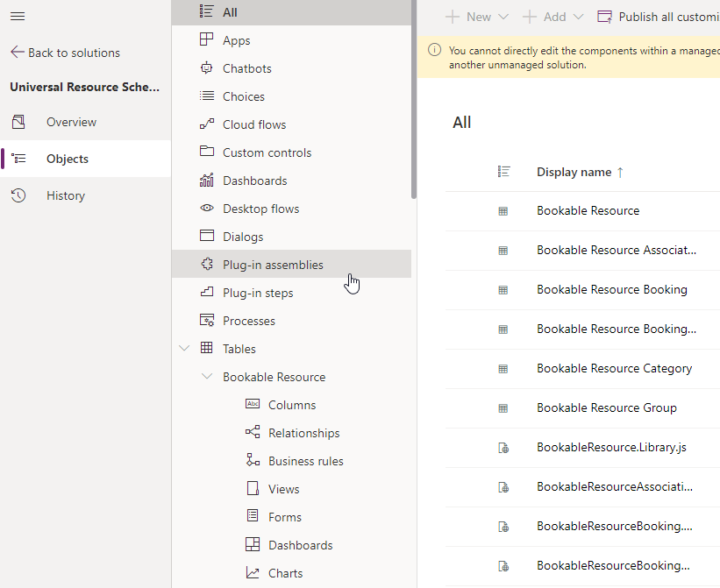Open BookableResource.Library.js row

[582, 448]
